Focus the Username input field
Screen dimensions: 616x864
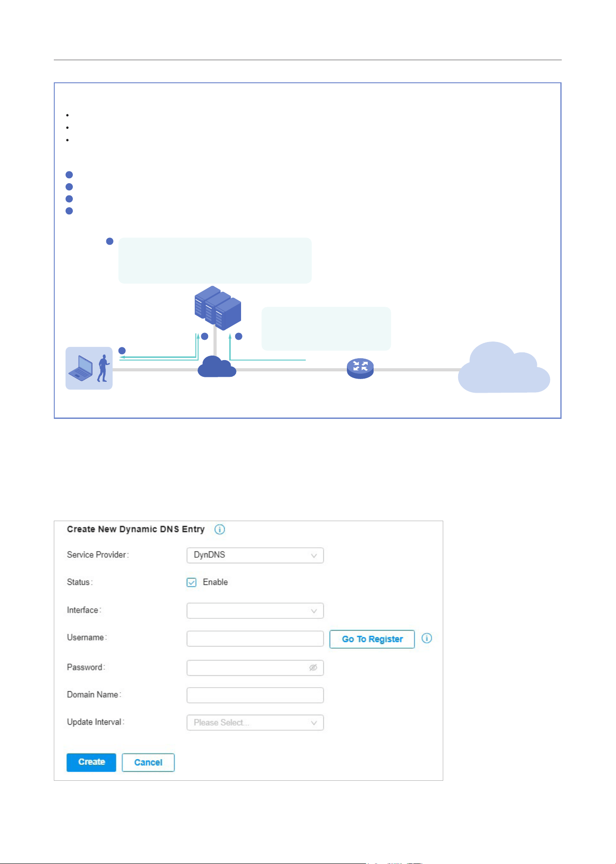[x=255, y=639]
